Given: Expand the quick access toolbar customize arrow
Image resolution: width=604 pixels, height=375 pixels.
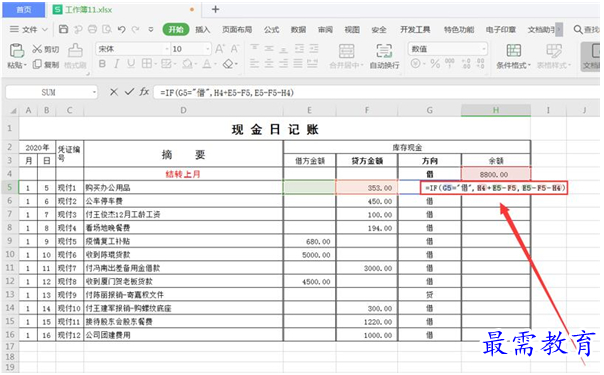Looking at the screenshot, I should pos(151,29).
